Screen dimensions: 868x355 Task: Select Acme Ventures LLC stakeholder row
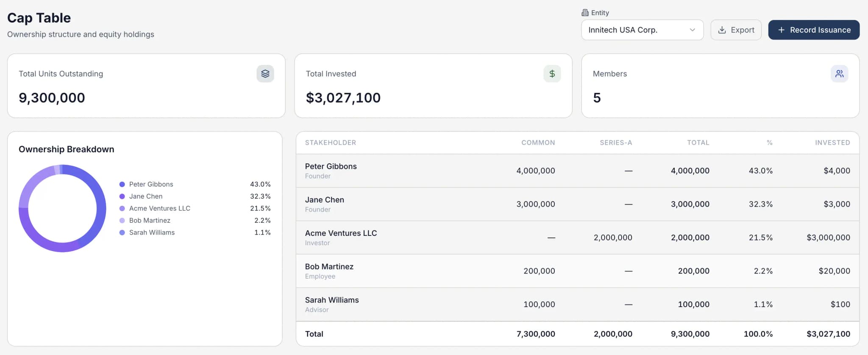577,238
